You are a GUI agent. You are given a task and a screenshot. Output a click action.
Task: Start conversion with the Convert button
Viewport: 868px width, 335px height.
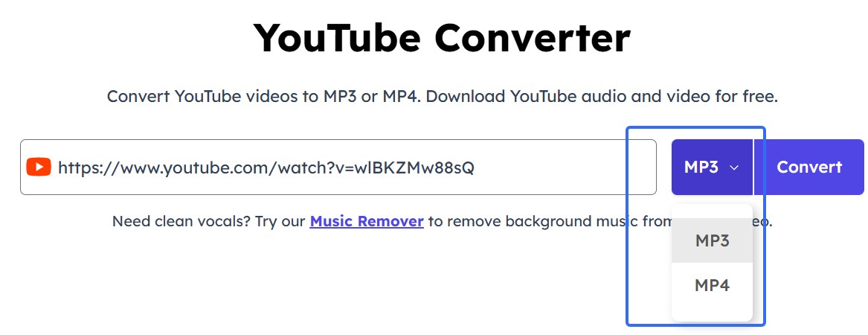(x=808, y=167)
